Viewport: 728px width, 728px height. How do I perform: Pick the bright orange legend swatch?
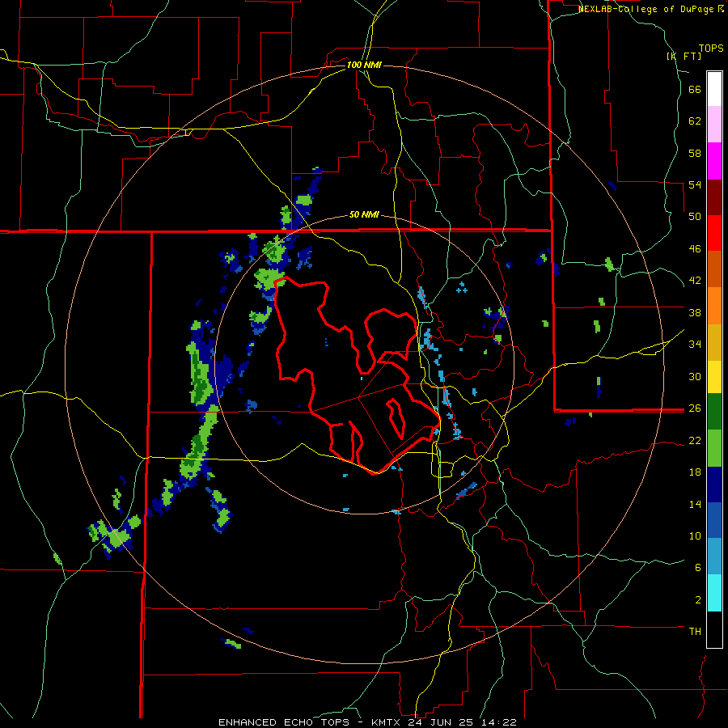(714, 306)
